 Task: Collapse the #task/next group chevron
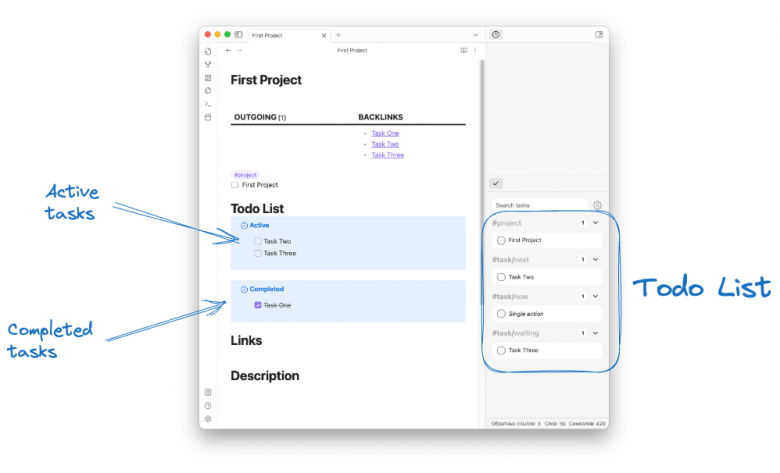[595, 260]
